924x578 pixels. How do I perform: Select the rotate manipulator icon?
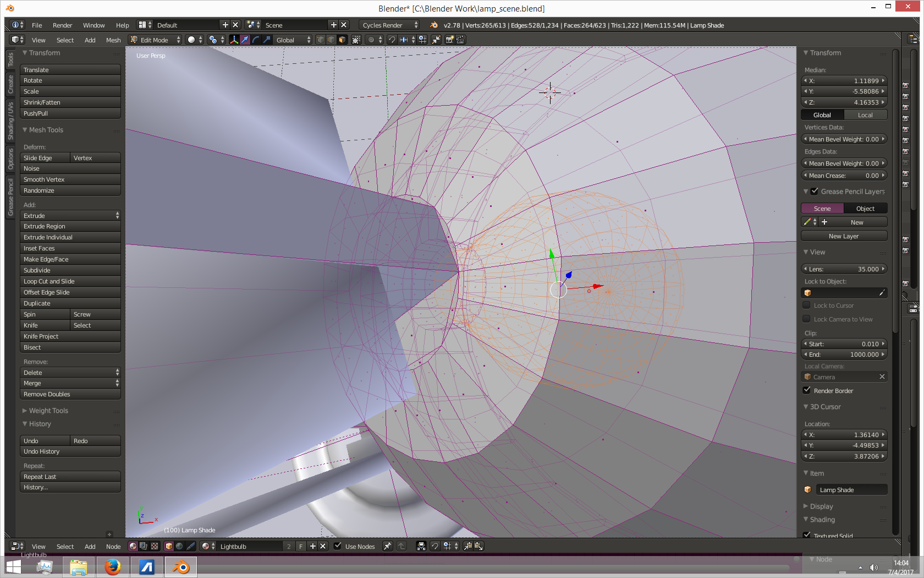(256, 40)
